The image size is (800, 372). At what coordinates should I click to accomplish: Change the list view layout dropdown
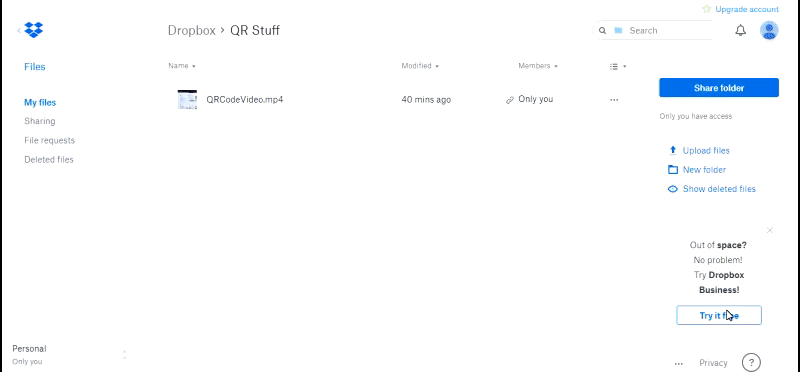(x=618, y=66)
